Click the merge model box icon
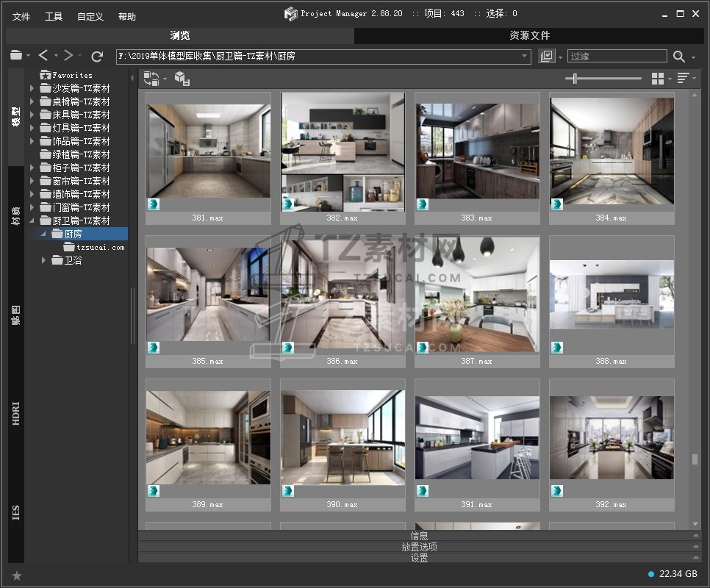Screen dimensions: 710x588 pos(182,78)
